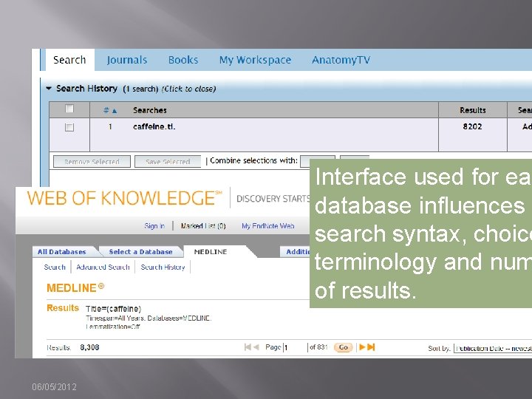Open the Search link under MEDLINE
Viewport: 532px width, 399px height.
55,267
